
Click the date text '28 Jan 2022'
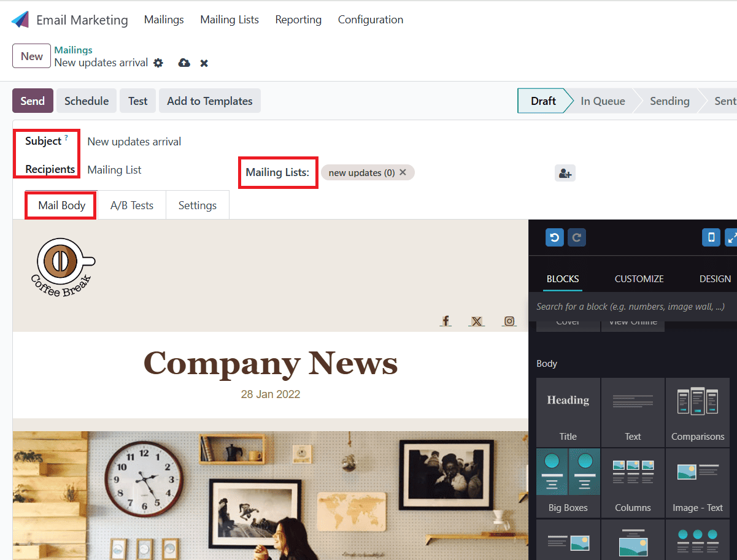pos(271,394)
